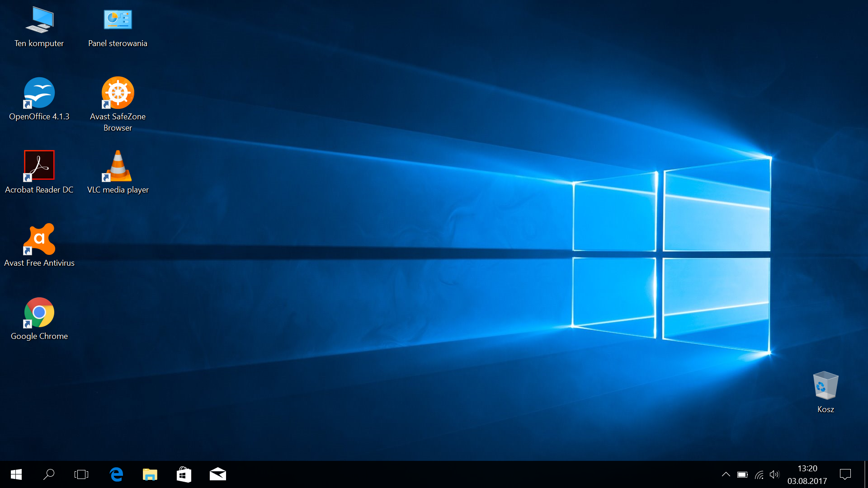The width and height of the screenshot is (868, 488).
Task: Show hidden system tray icons
Action: (726, 474)
